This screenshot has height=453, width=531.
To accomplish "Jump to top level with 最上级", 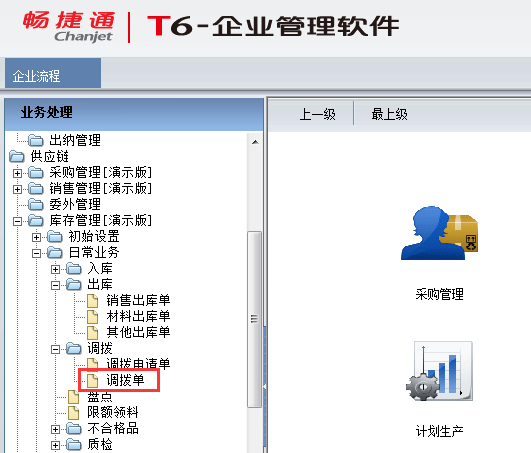I will coord(389,114).
